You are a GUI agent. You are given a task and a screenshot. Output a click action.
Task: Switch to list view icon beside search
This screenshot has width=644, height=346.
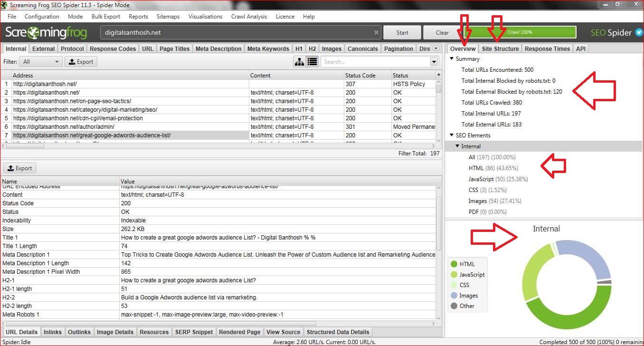pos(312,62)
